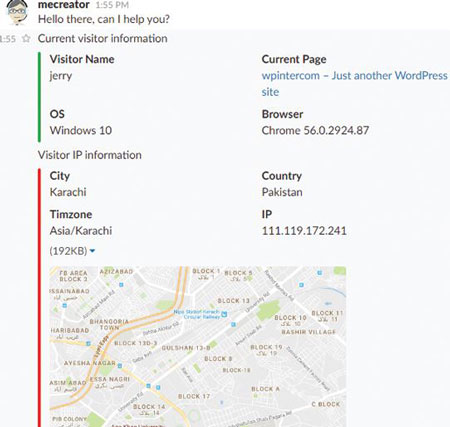450x427 pixels.
Task: Click the Chrome 56.0.2924.87 browser value
Action: [x=315, y=130]
